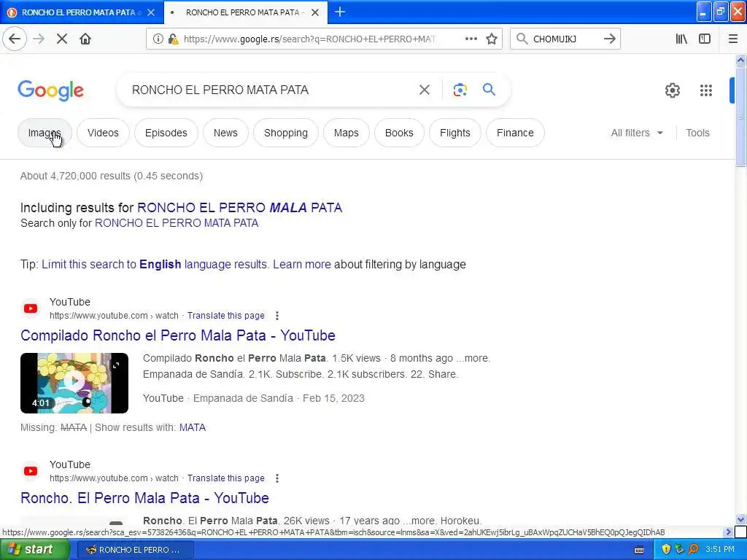Screen dimensions: 747x560
Task: Open Roncho. El Perro Mala Pata result
Action: pyautogui.click(x=145, y=498)
